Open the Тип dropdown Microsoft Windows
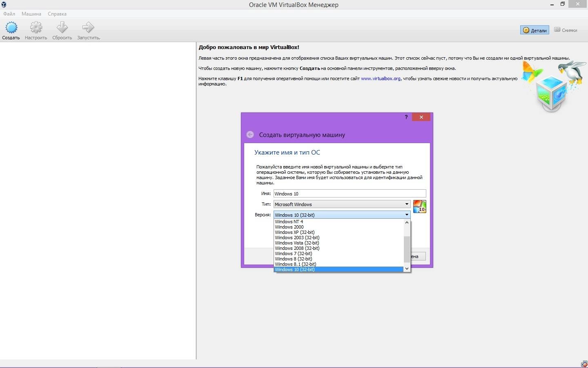The height and width of the screenshot is (368, 588). point(342,204)
